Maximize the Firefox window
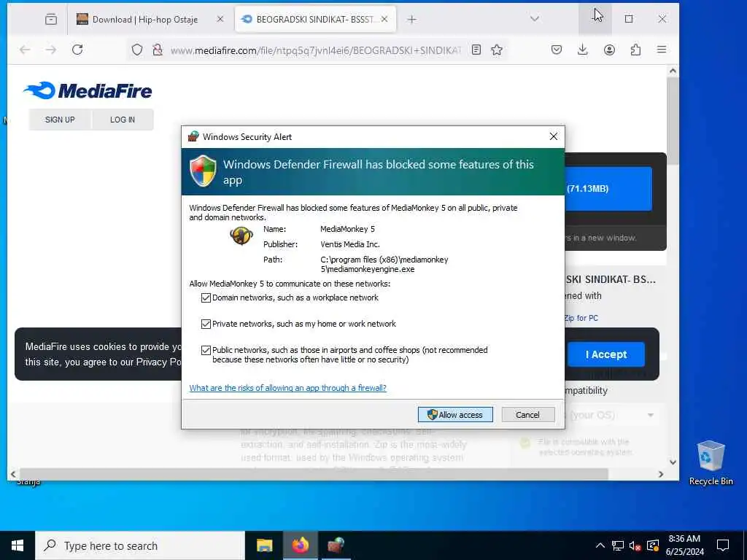Image resolution: width=747 pixels, height=560 pixels. (629, 19)
